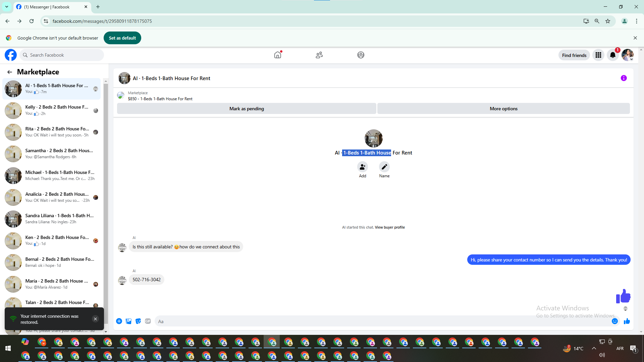Click the Facebook logo icon
644x362 pixels.
[x=11, y=55]
